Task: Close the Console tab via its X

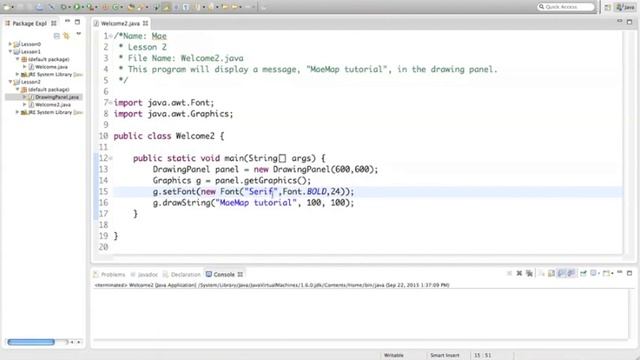Action: [x=240, y=274]
